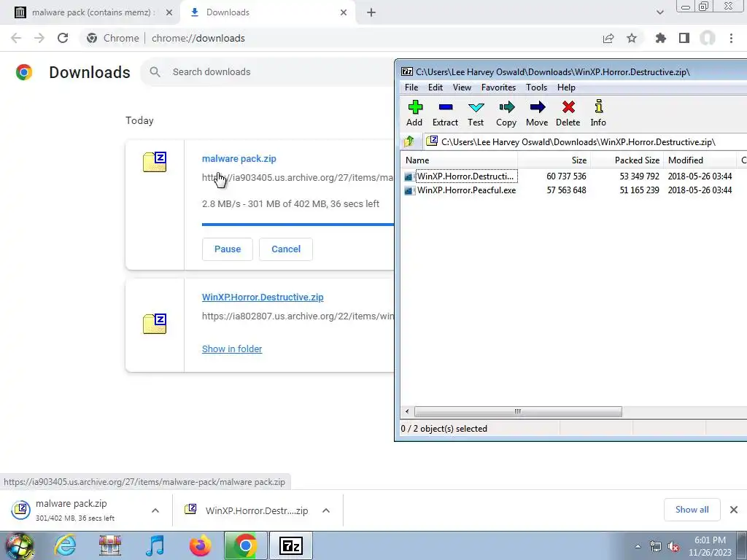Open the File menu in 7-Zip
This screenshot has height=560, width=747.
click(411, 87)
